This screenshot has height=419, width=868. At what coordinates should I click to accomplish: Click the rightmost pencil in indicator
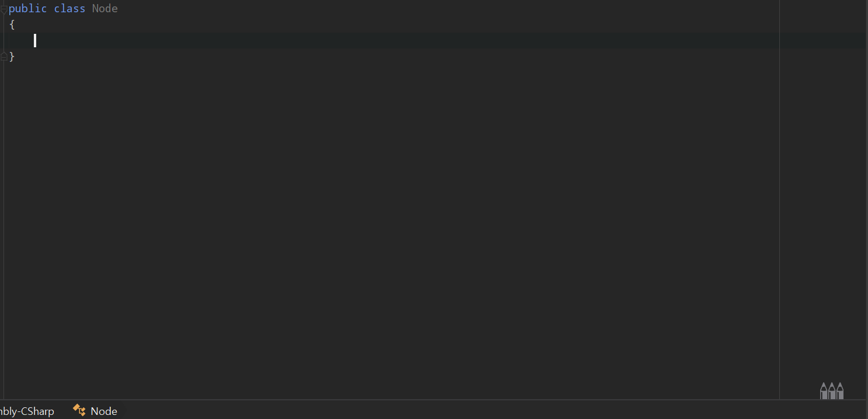840,390
